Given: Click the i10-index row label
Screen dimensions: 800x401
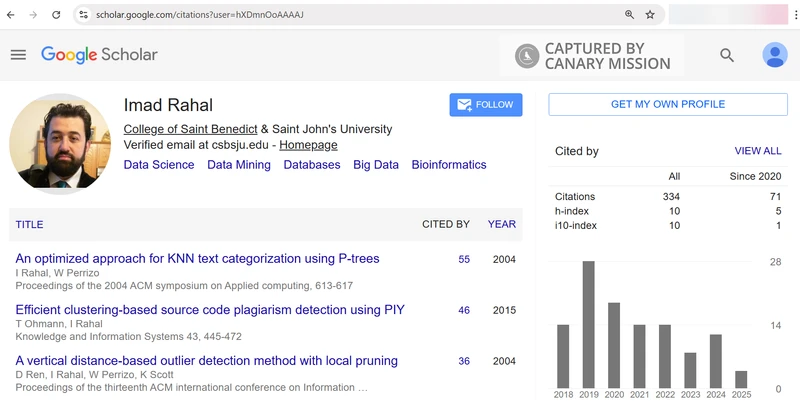Looking at the screenshot, I should pos(576,225).
